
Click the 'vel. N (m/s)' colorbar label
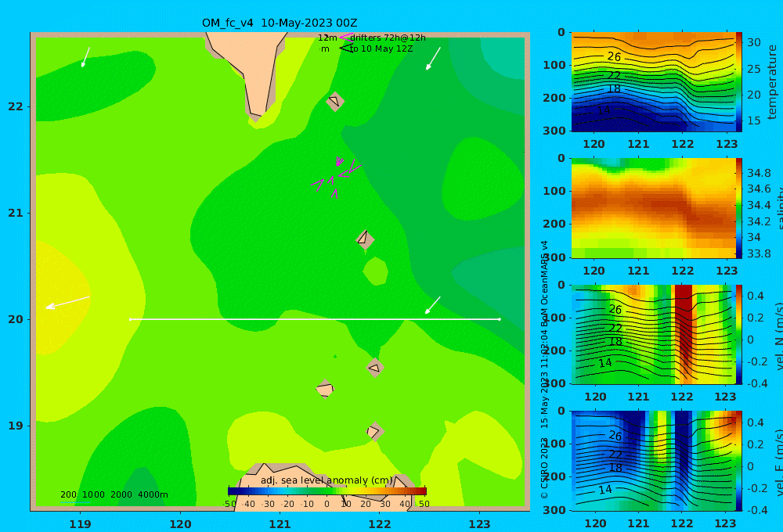click(779, 336)
